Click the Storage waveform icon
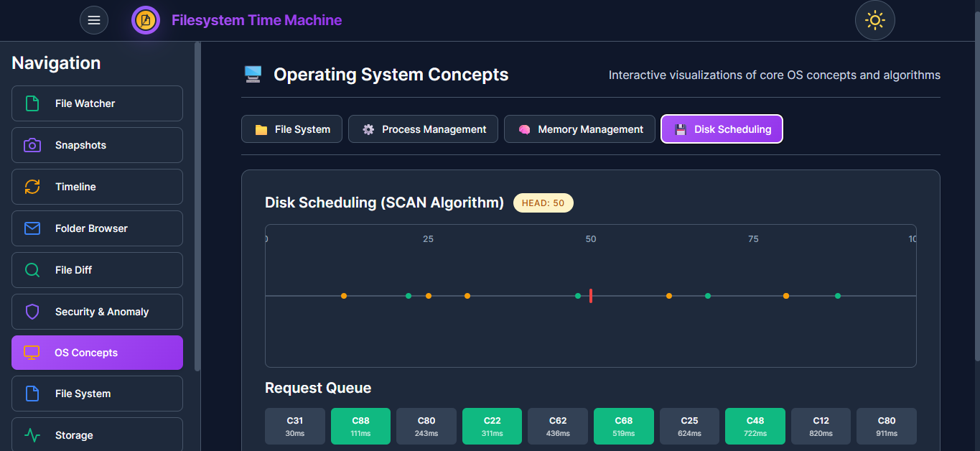Viewport: 980px width, 451px height. (x=31, y=435)
